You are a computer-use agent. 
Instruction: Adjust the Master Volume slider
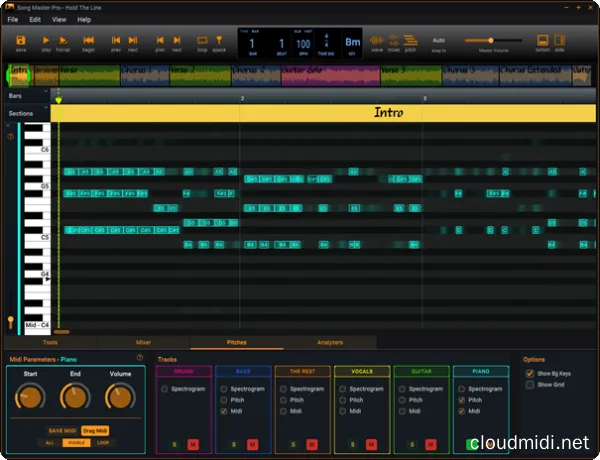(x=493, y=41)
